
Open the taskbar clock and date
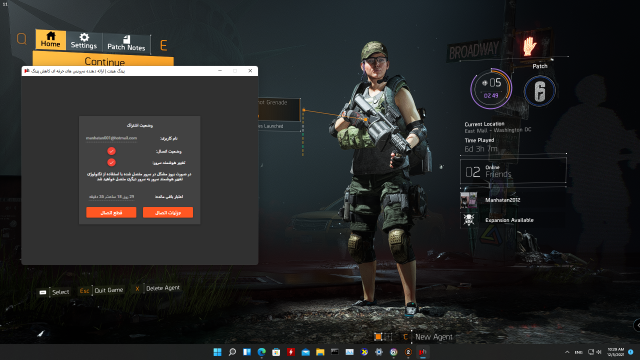616,352
